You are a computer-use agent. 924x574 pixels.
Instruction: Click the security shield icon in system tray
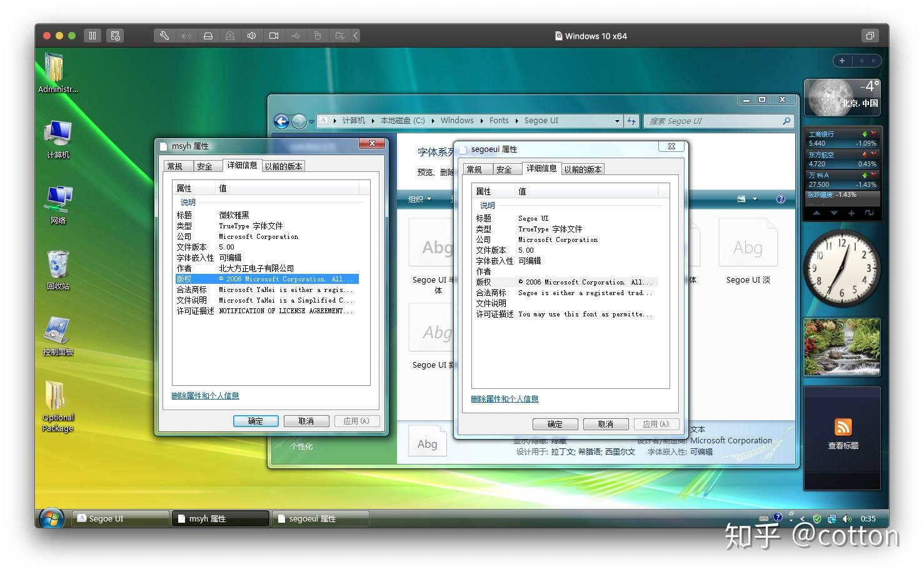(x=817, y=518)
